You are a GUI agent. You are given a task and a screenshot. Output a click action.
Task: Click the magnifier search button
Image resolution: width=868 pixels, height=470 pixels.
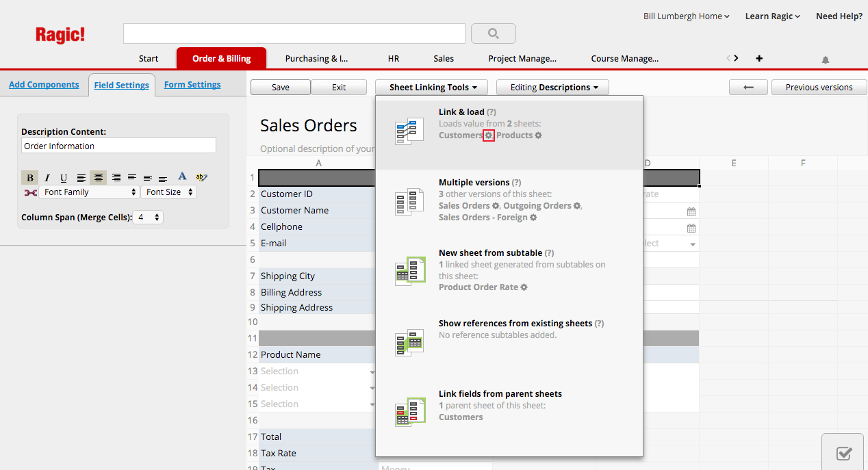tap(493, 34)
